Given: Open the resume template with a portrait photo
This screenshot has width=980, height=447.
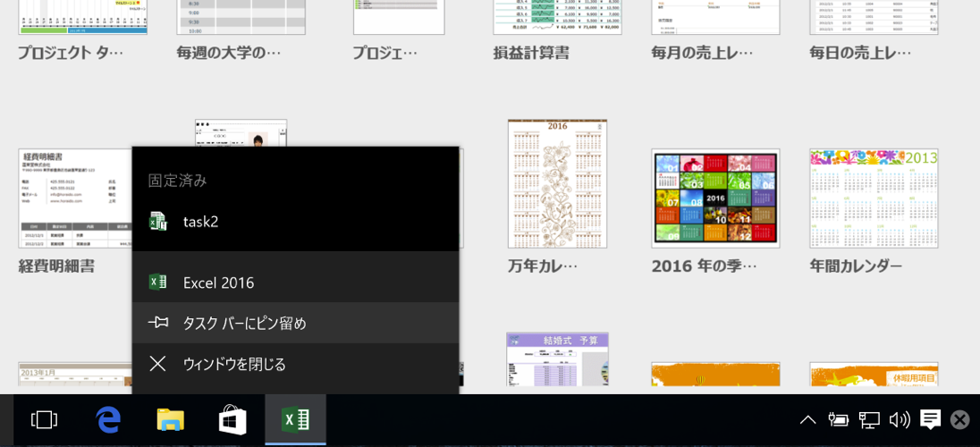Looking at the screenshot, I should 241,133.
